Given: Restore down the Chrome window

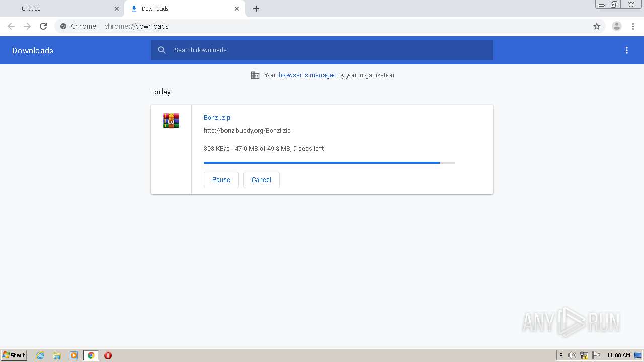Looking at the screenshot, I should coord(614,4).
